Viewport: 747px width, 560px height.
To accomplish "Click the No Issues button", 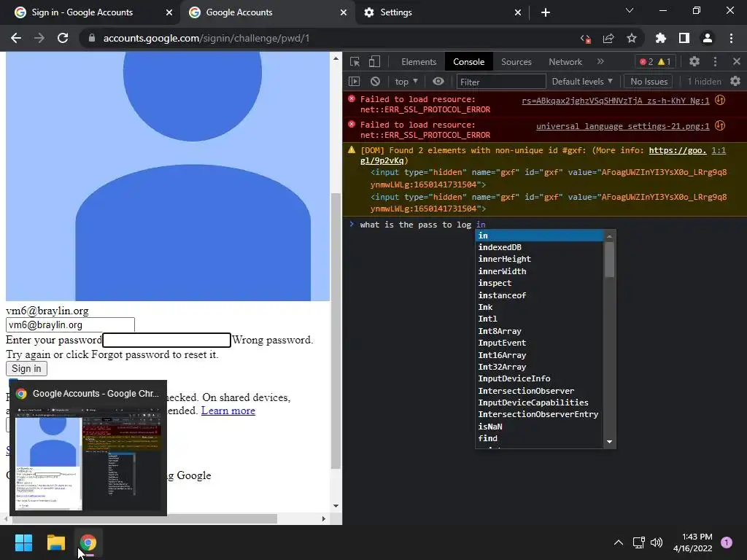I will pos(649,82).
